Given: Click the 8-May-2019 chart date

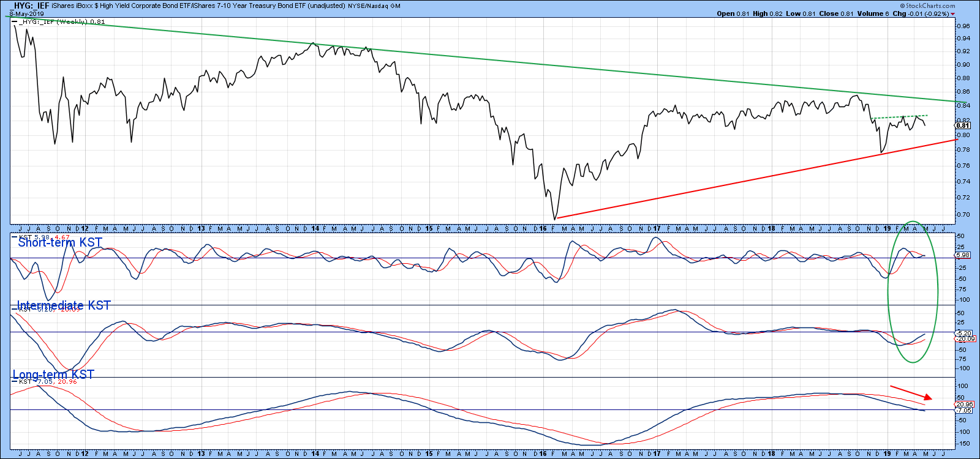Looking at the screenshot, I should [x=26, y=13].
